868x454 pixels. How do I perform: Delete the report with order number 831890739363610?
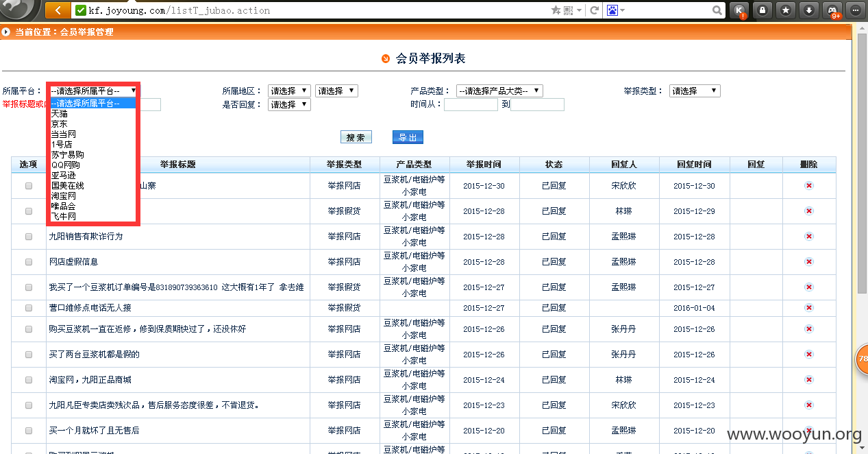pyautogui.click(x=808, y=287)
